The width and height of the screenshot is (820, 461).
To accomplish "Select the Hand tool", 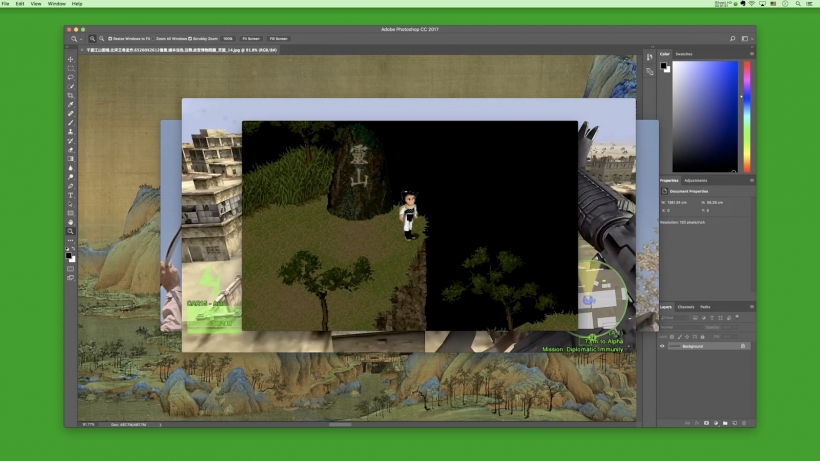I will point(70,222).
